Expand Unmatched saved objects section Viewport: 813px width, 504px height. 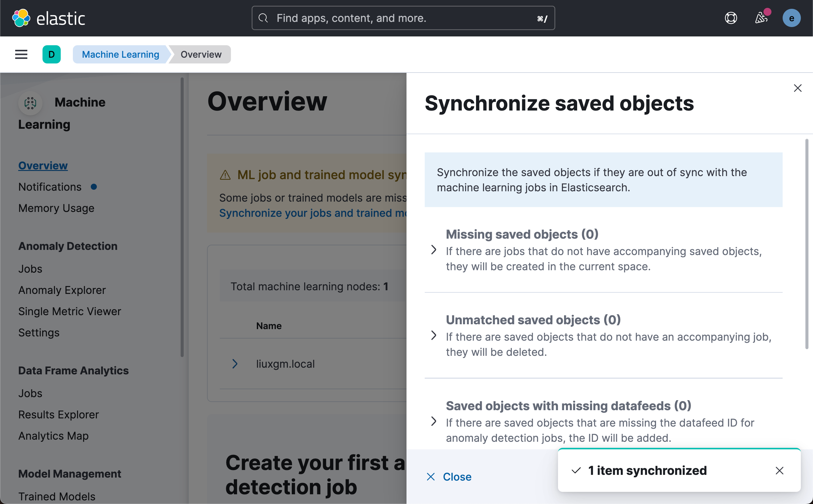(x=434, y=335)
